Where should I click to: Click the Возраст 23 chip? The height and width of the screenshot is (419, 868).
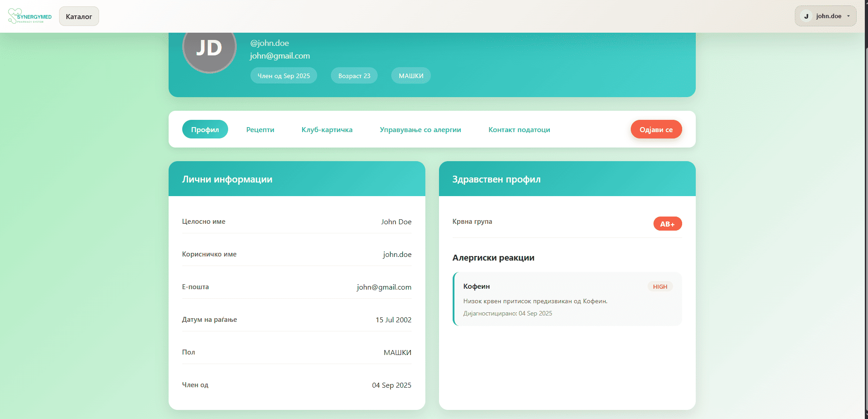tap(354, 76)
